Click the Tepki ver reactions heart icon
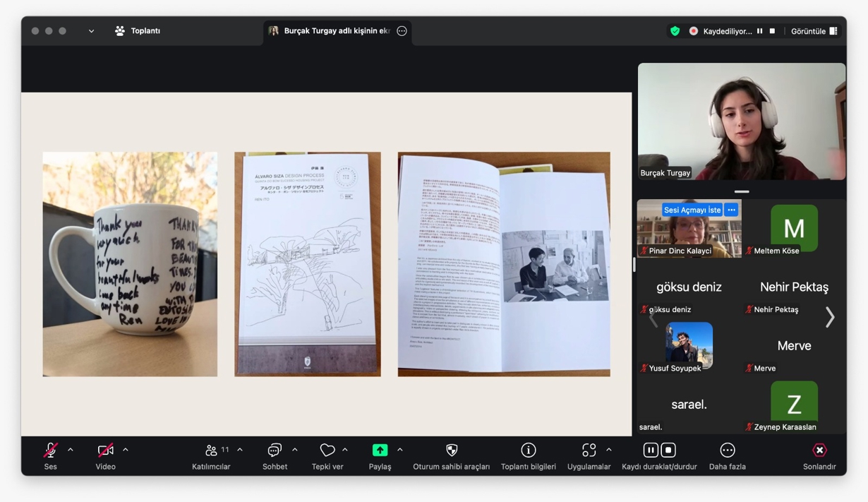The image size is (868, 502). [327, 450]
